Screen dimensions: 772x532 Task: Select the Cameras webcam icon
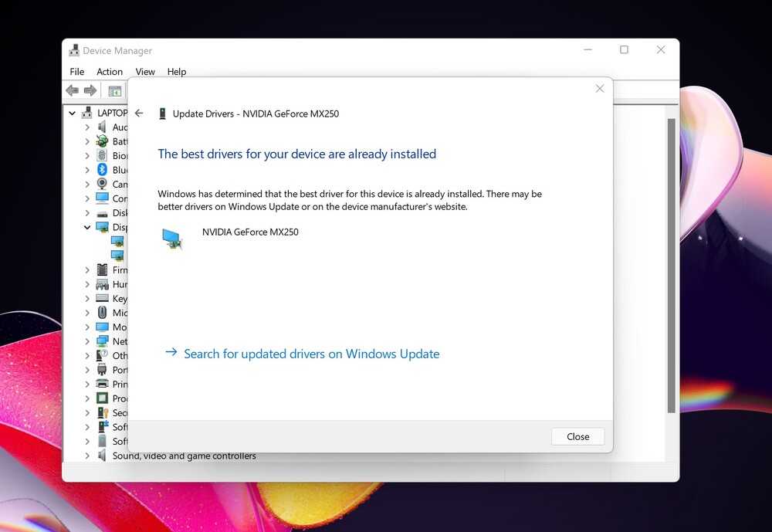pyautogui.click(x=102, y=185)
